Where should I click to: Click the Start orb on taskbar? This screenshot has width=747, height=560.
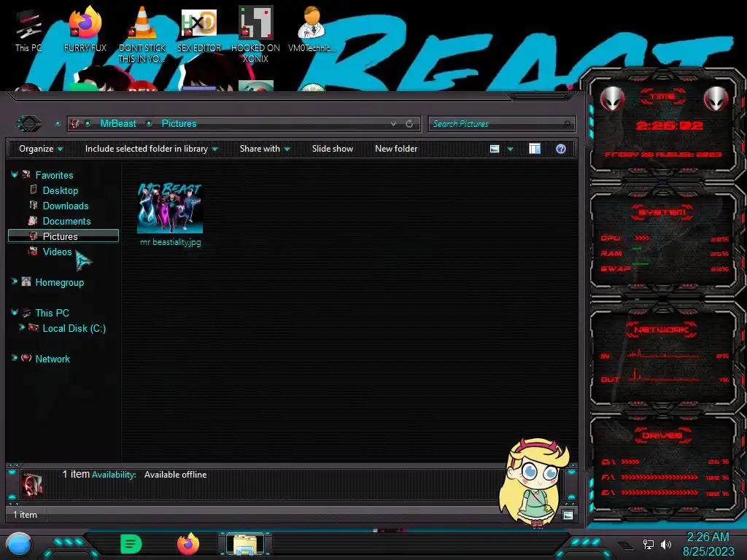pos(19,544)
